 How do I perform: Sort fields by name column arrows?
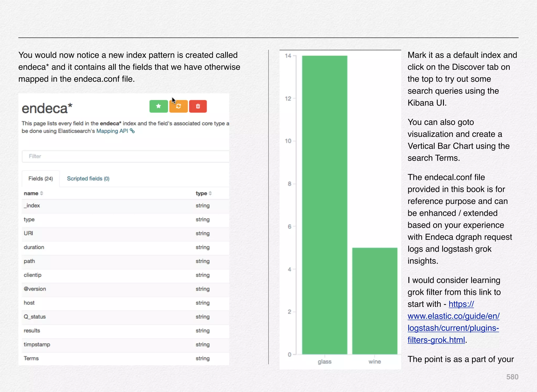[x=41, y=193]
